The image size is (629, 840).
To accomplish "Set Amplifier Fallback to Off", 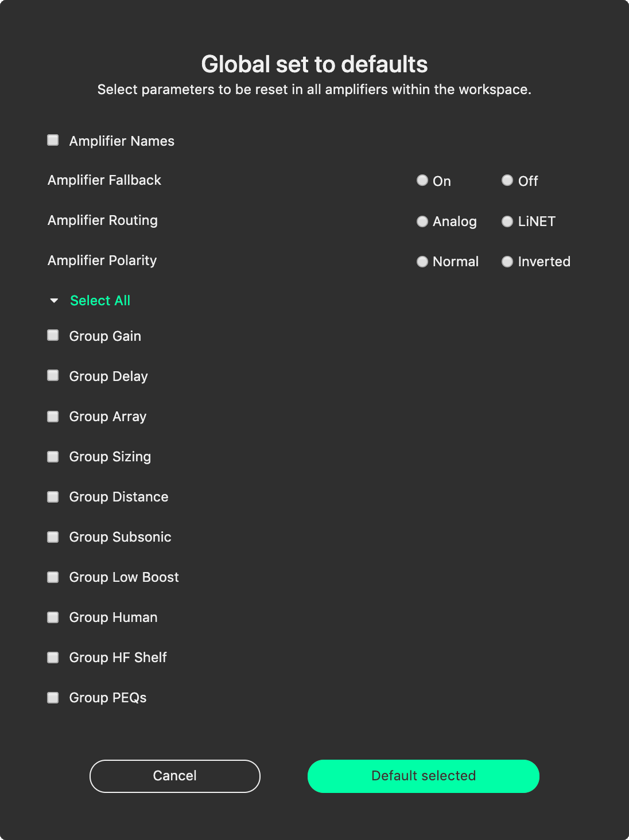I will [x=507, y=180].
